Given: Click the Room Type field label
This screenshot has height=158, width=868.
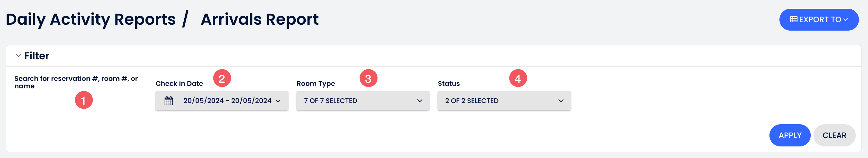Looking at the screenshot, I should coord(315,83).
